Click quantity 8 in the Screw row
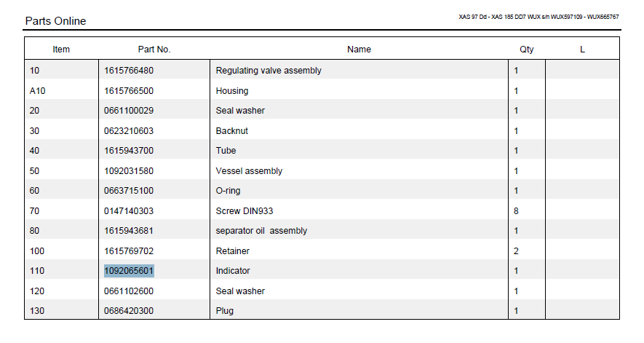Screen dimensions: 644x343 [x=517, y=211]
